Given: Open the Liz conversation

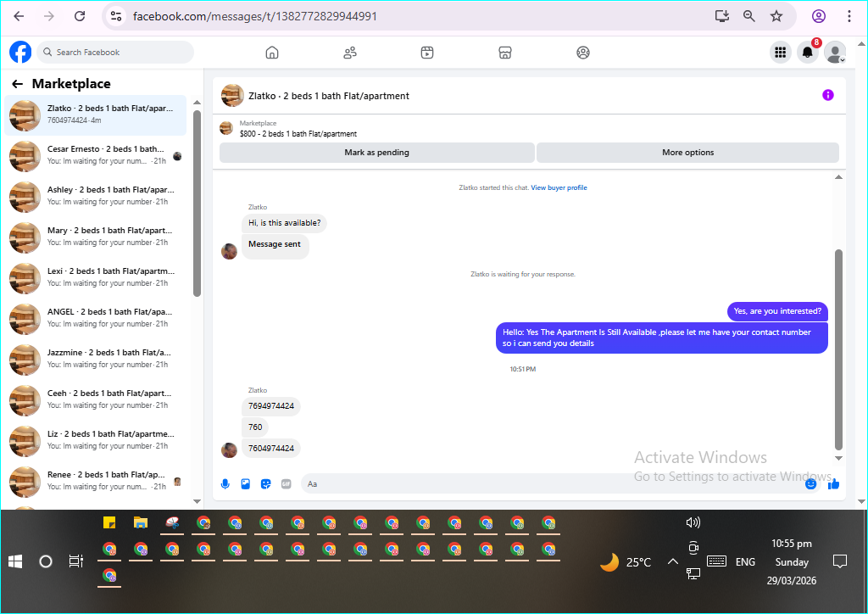Looking at the screenshot, I should click(x=95, y=441).
